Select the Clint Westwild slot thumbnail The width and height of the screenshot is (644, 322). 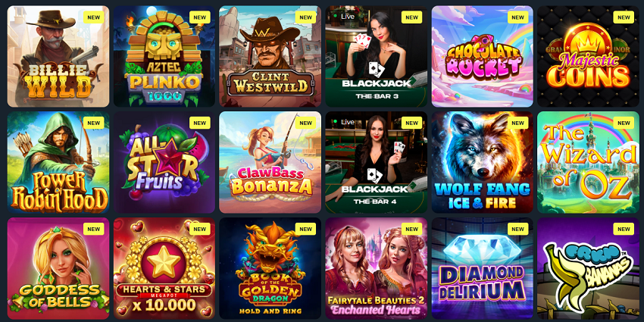[x=270, y=56]
